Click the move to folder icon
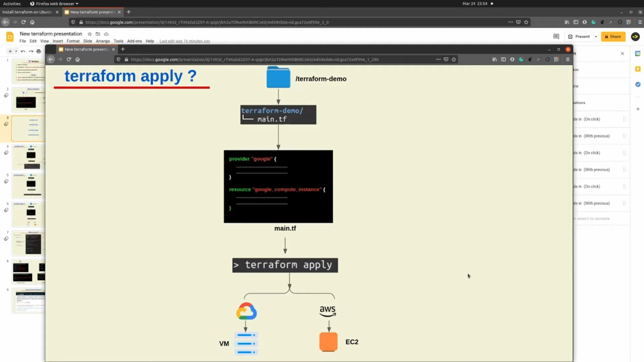The height and width of the screenshot is (362, 644). (98, 34)
